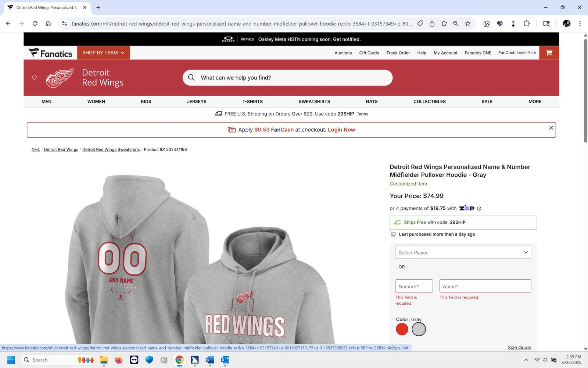Screen dimensions: 588x368
Task: Open File Explorer from taskbar
Action: pyautogui.click(x=104, y=360)
